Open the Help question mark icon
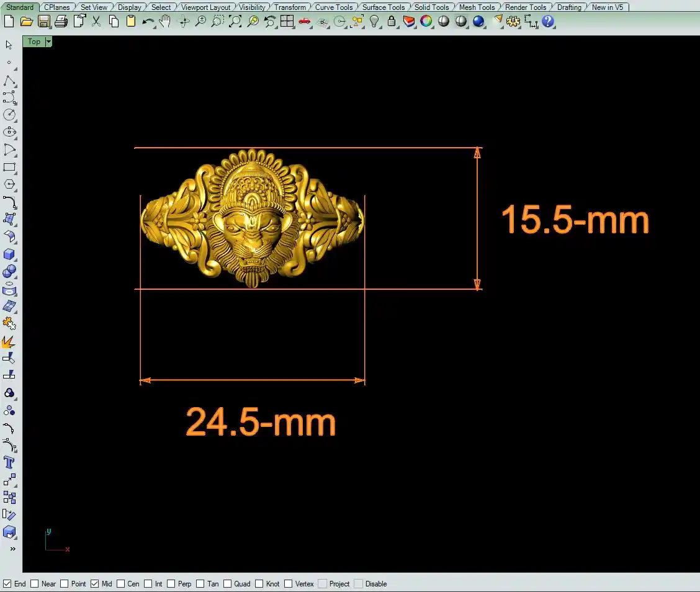This screenshot has height=592, width=700. [547, 22]
